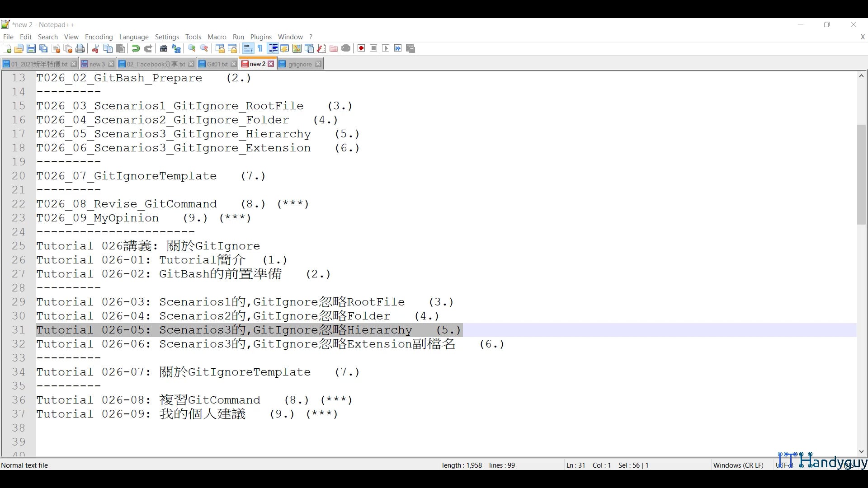Click the Replace icon

pos(176,48)
